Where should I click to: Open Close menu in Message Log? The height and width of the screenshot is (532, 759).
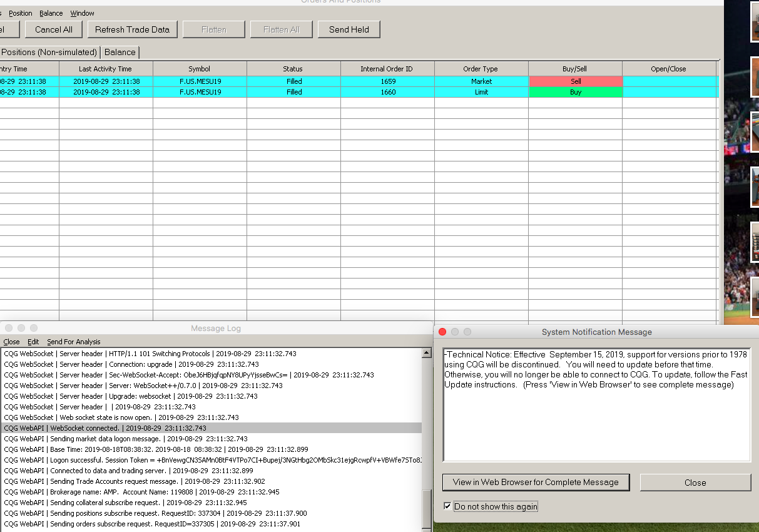point(11,342)
